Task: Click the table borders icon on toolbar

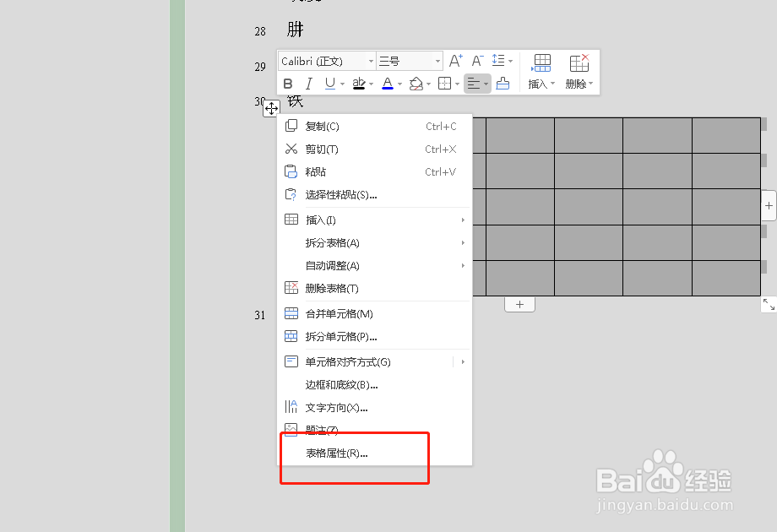Action: coord(446,83)
